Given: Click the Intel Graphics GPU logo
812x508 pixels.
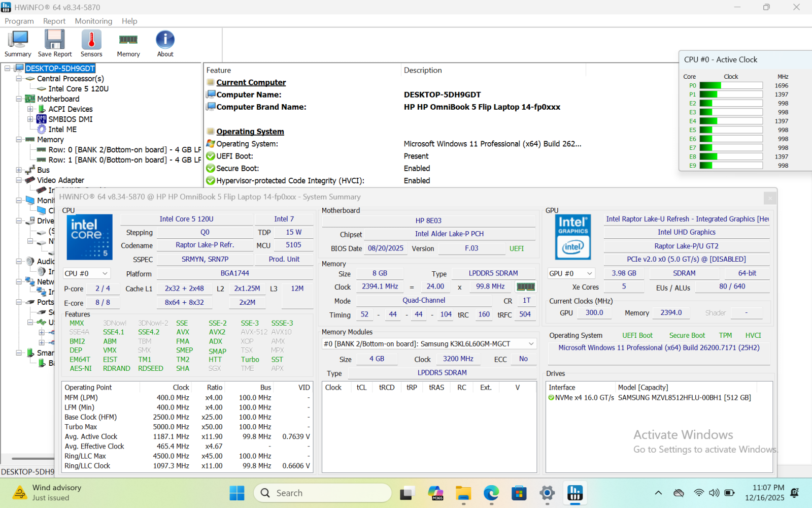Looking at the screenshot, I should 572,237.
